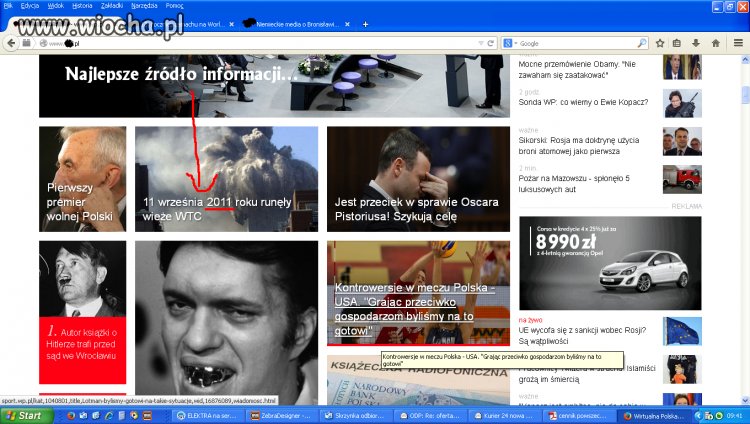Image resolution: width=750 pixels, height=424 pixels.
Task: Open headline 'Sikorski: Rosja ma doktrynę użycia'
Action: coord(579,145)
